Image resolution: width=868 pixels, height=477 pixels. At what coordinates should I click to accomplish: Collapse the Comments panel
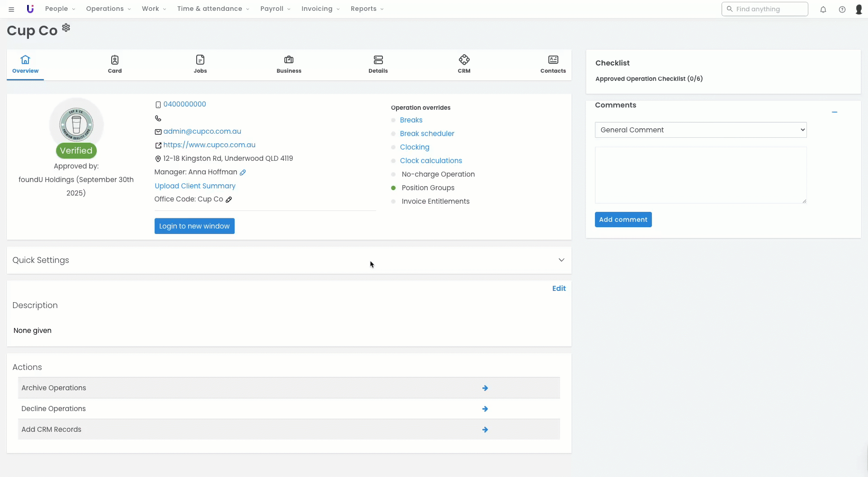coord(835,112)
